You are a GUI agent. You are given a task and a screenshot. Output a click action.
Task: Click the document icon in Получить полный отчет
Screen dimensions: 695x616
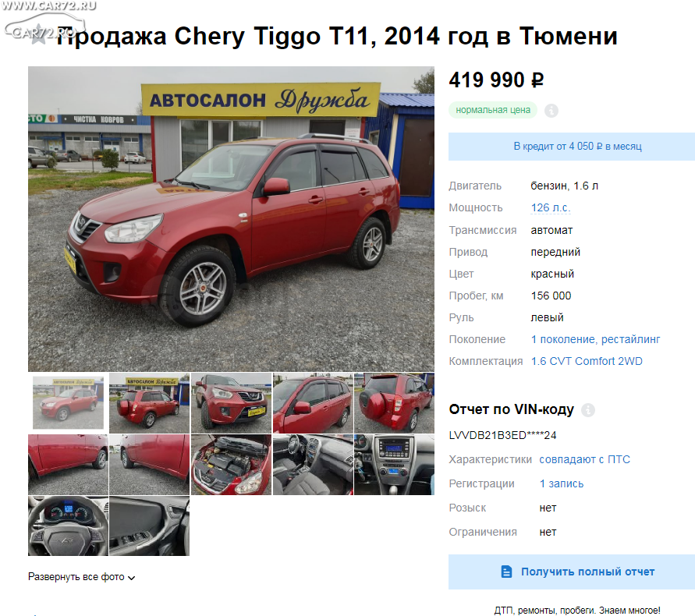506,572
